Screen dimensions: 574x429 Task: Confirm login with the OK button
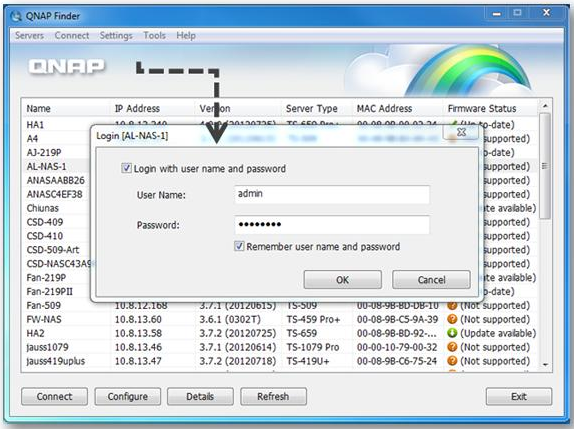[x=343, y=280]
